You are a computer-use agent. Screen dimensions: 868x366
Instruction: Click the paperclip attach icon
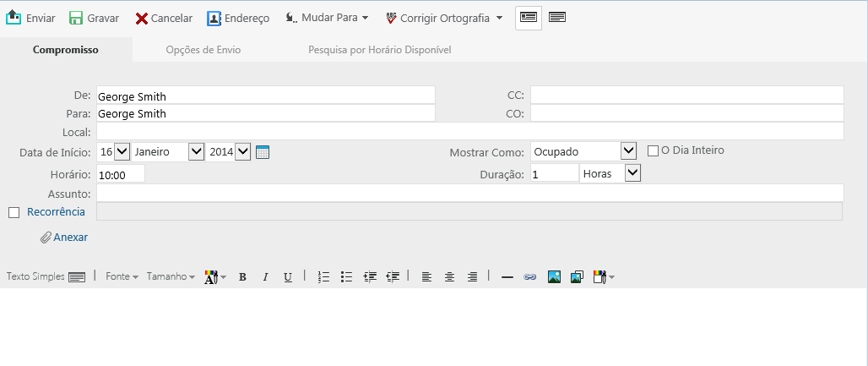click(46, 238)
